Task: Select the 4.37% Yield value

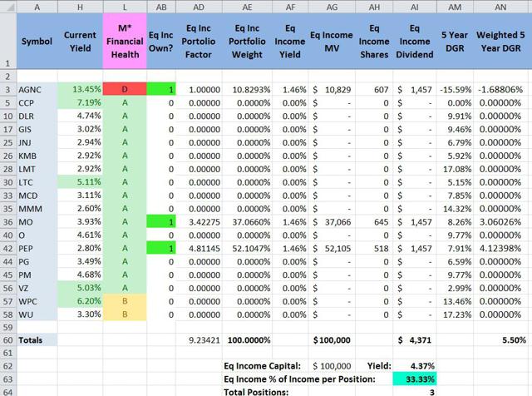Action: click(x=415, y=366)
